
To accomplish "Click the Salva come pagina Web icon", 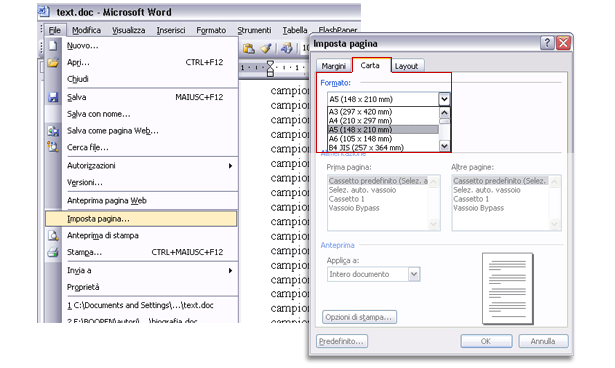I will [x=53, y=131].
